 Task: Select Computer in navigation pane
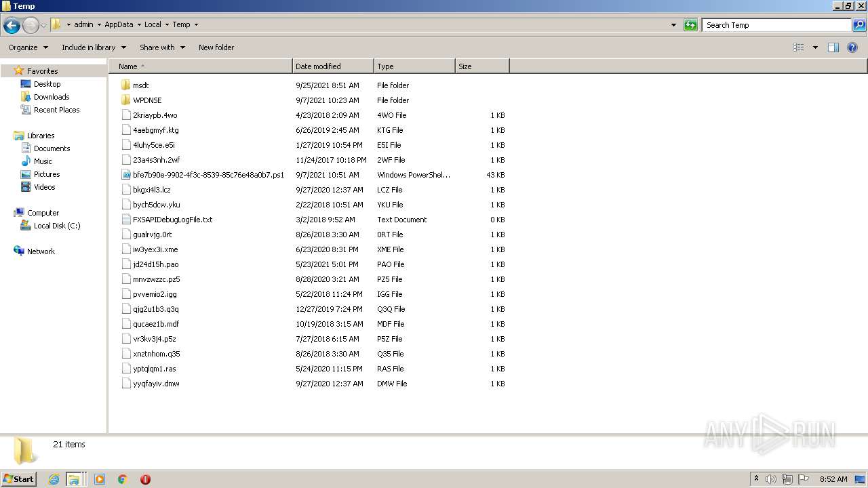43,213
